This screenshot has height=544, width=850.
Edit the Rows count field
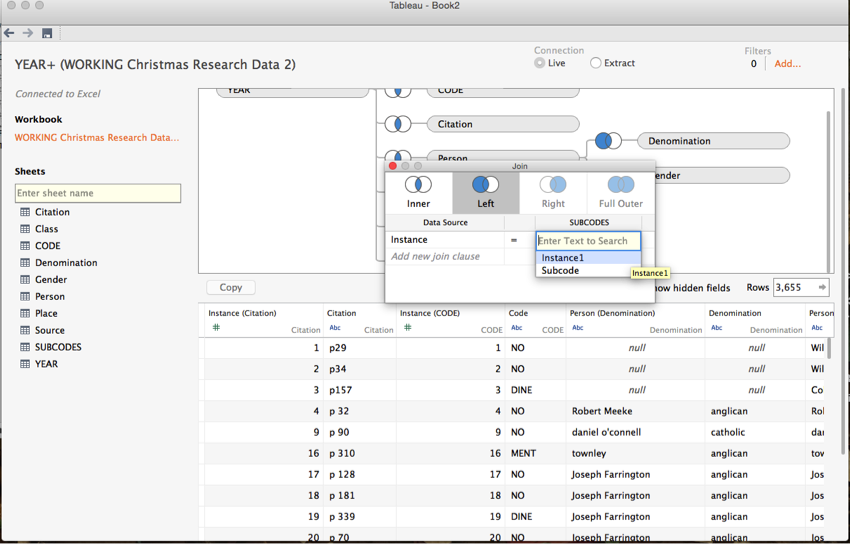794,287
